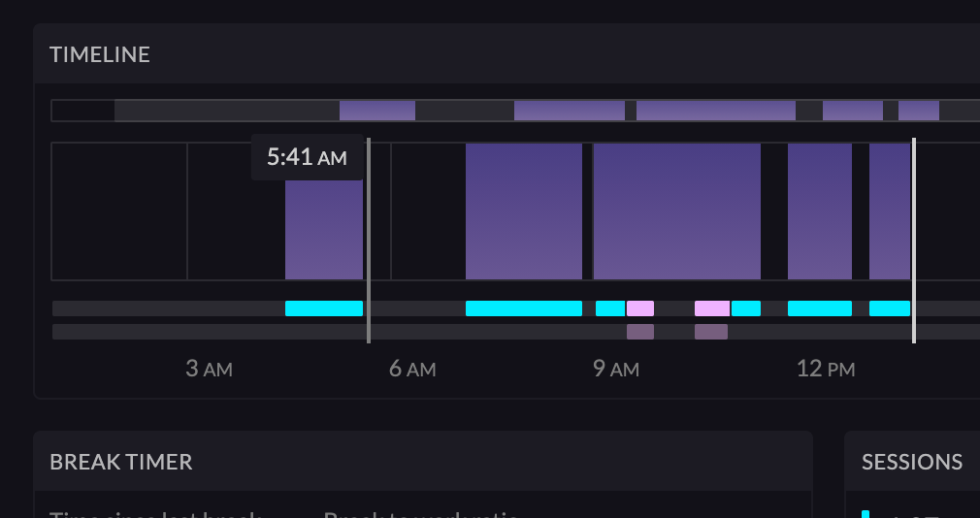Click the widest purple activity block from 9 to 11 AM
Viewport: 980px width, 518px height.
677,211
